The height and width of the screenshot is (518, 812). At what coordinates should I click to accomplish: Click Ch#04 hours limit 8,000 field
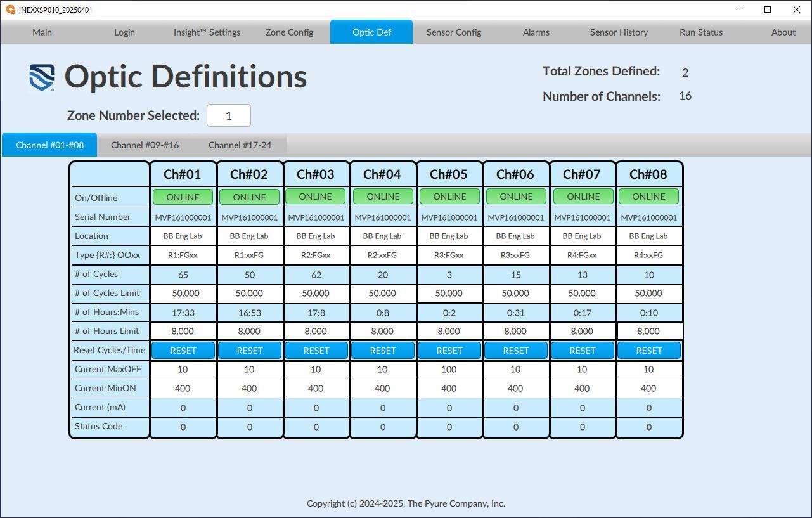(383, 331)
